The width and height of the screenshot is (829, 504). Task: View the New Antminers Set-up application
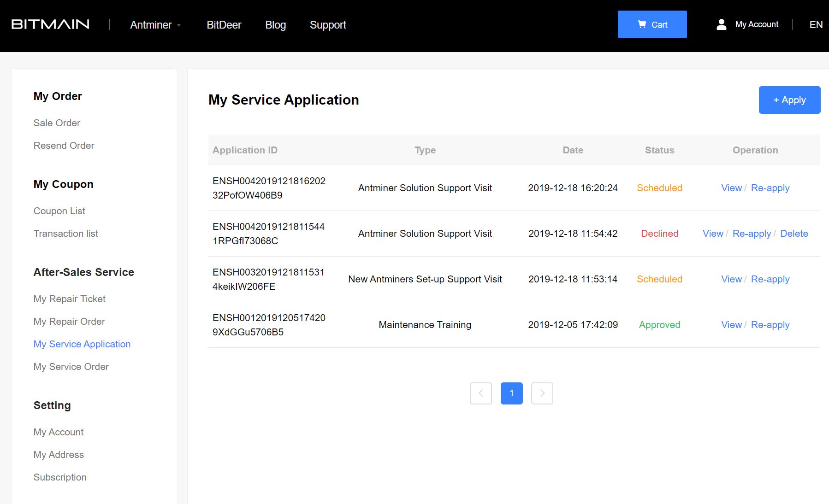(731, 279)
